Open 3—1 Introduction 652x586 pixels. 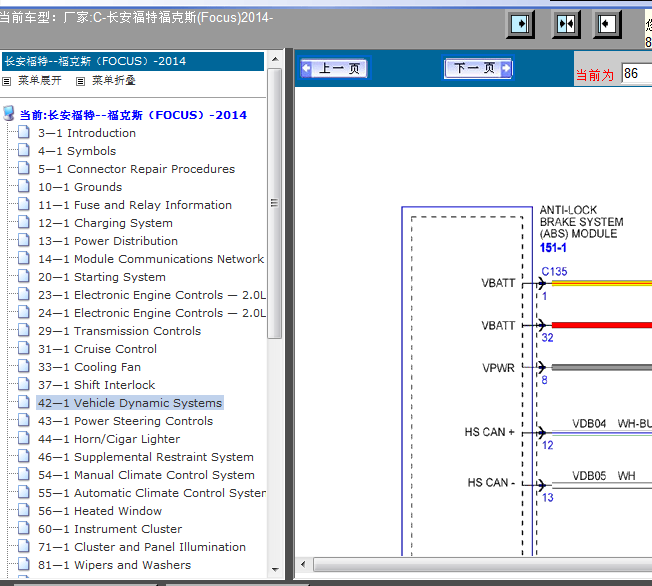[86, 133]
